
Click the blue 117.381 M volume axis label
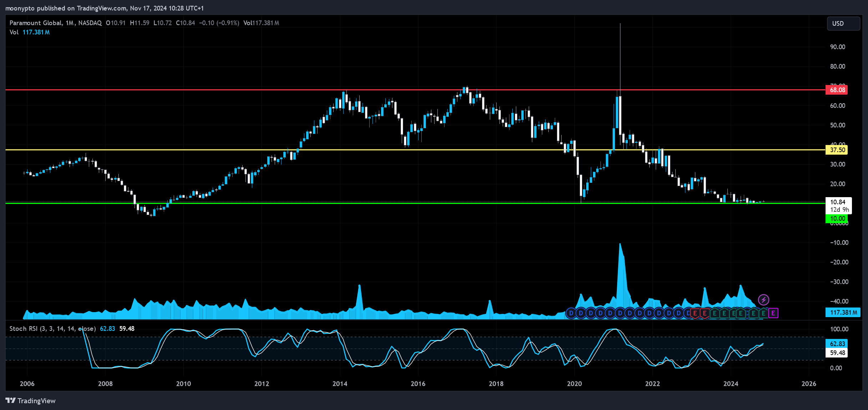tap(843, 312)
